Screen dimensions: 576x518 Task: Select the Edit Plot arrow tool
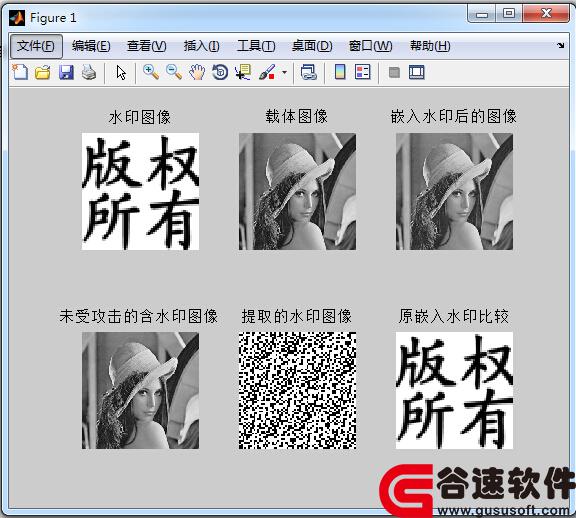click(x=121, y=72)
